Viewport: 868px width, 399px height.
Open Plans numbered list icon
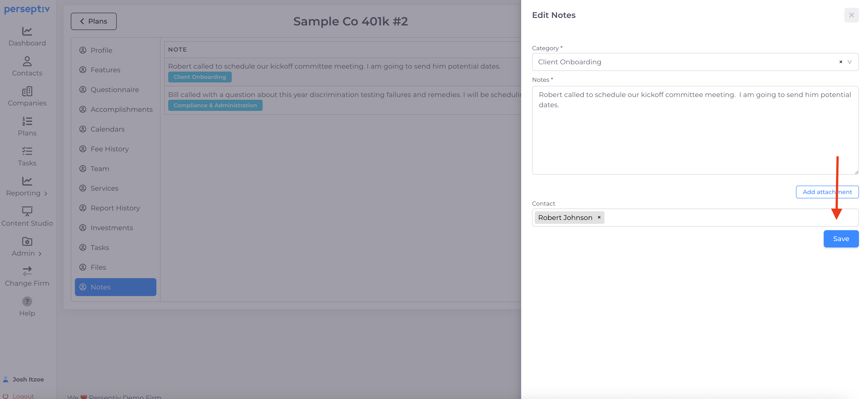[x=27, y=121]
